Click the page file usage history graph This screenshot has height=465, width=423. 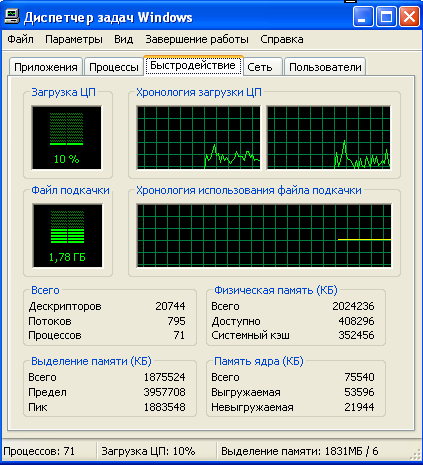[x=264, y=236]
